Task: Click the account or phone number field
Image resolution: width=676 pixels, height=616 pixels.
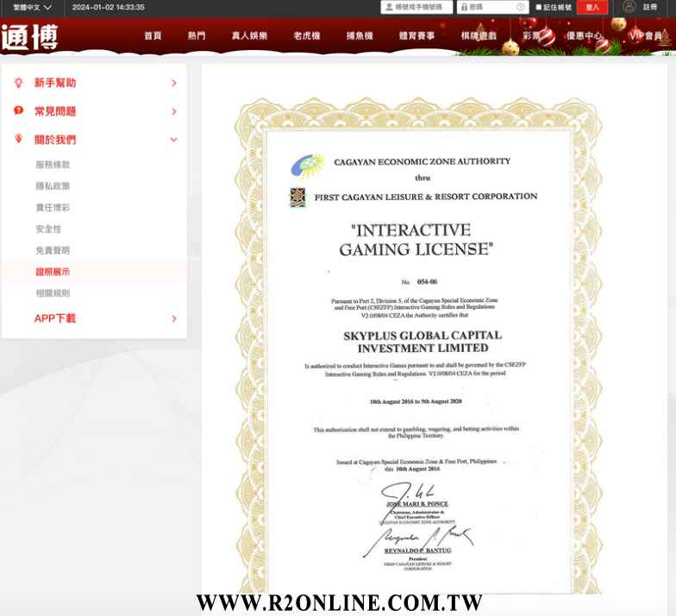Action: coord(416,7)
